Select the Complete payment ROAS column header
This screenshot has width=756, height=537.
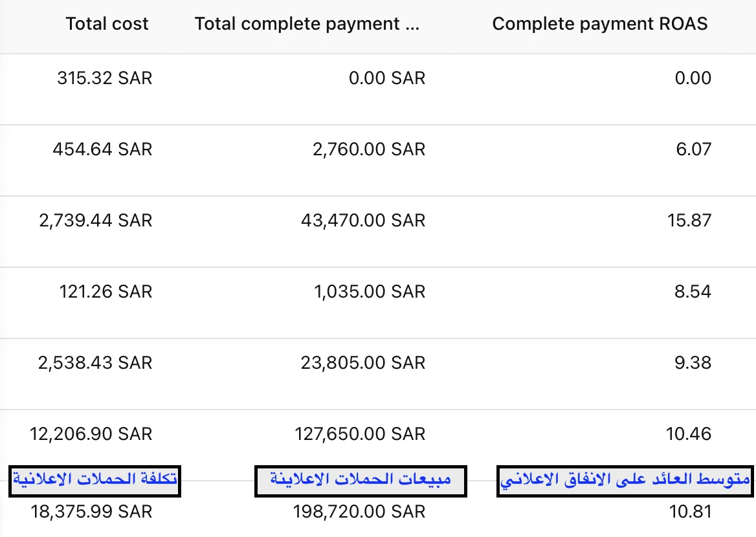[x=600, y=24]
